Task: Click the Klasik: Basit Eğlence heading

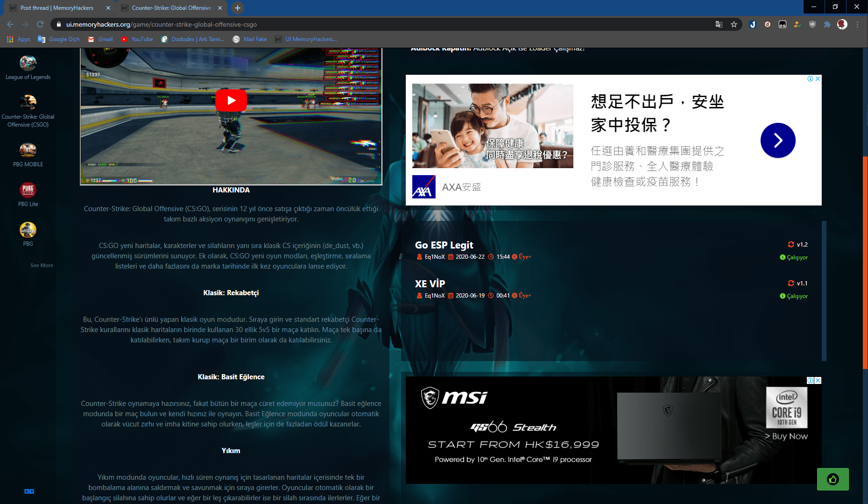Action: [x=231, y=377]
